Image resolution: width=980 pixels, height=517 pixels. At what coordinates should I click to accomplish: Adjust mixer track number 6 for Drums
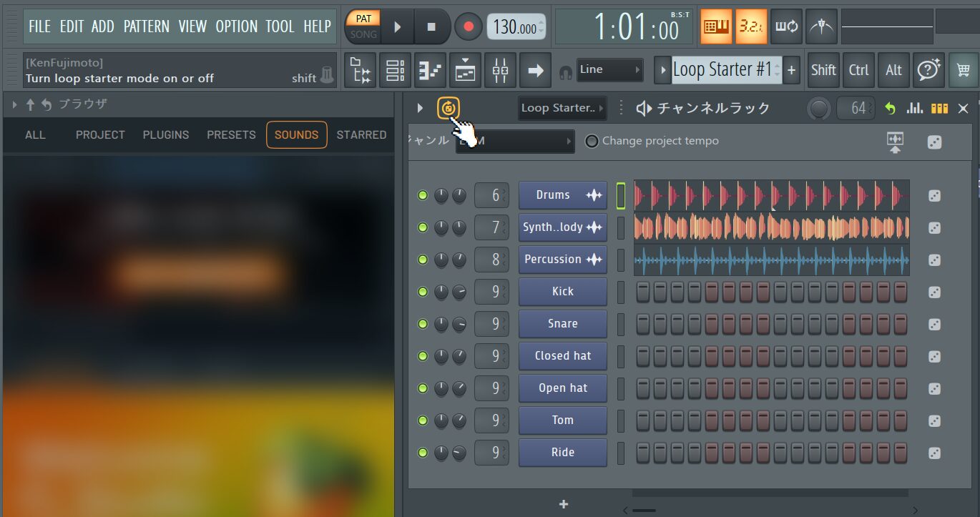[x=491, y=195]
